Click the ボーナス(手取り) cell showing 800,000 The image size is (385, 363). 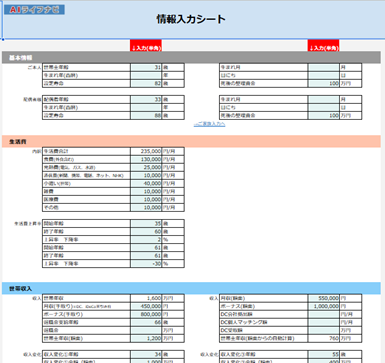[146, 314]
